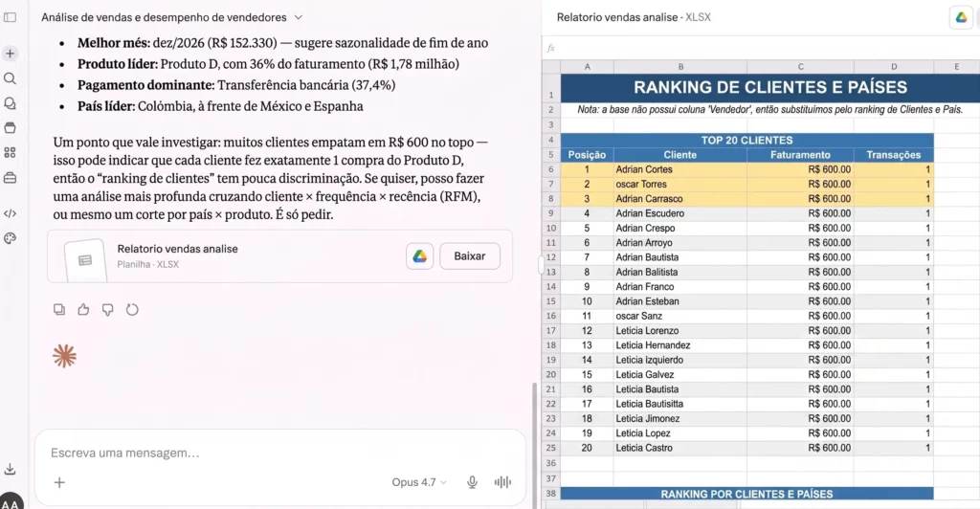Open the projects box icon in sidebar

pos(10,128)
